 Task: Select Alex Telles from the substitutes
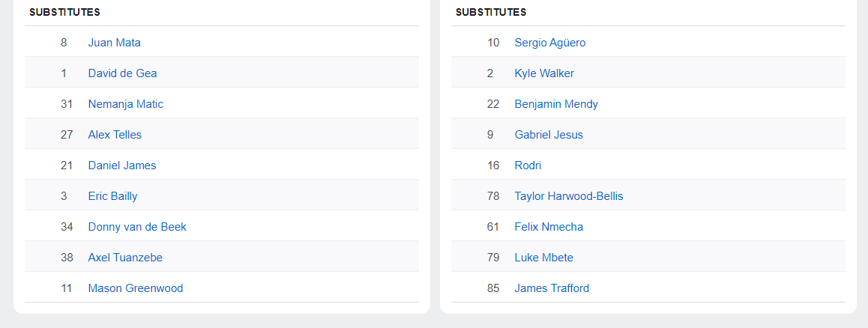tap(115, 135)
